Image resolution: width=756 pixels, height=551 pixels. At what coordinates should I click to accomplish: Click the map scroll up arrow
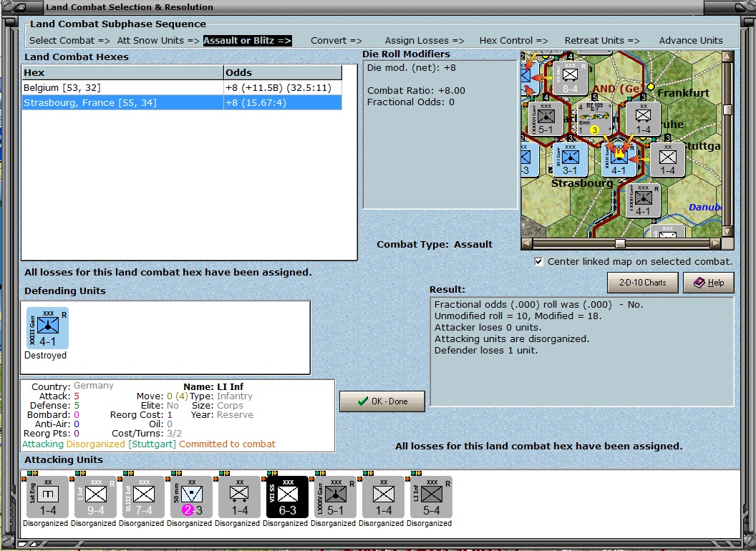(727, 57)
